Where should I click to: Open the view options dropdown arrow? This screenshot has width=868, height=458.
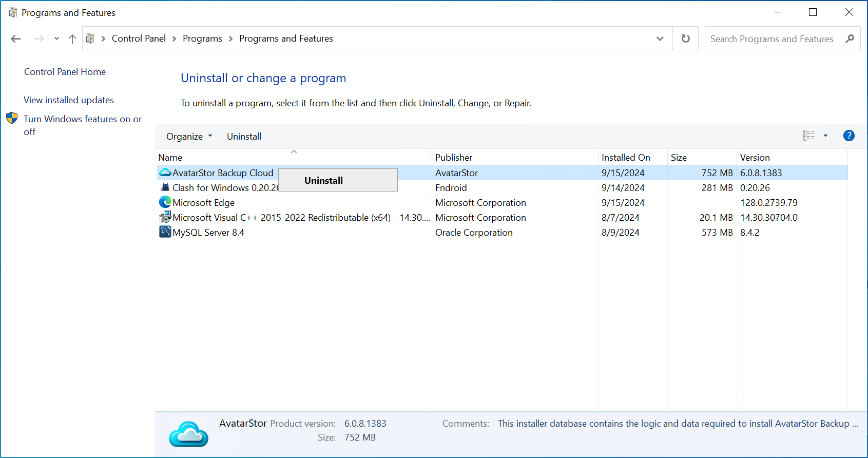(x=825, y=136)
